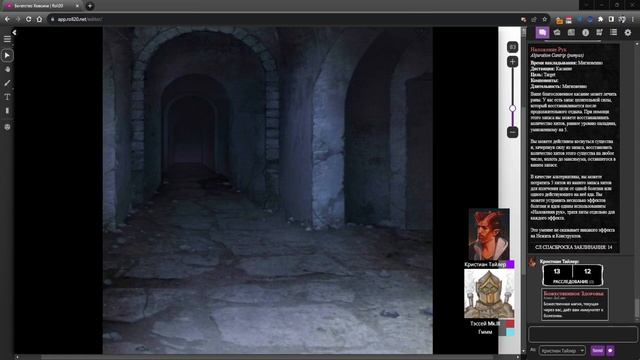Click the small avatar before the chat sender name
Image resolution: width=640 pixels, height=360 pixels.
pyautogui.click(x=532, y=262)
